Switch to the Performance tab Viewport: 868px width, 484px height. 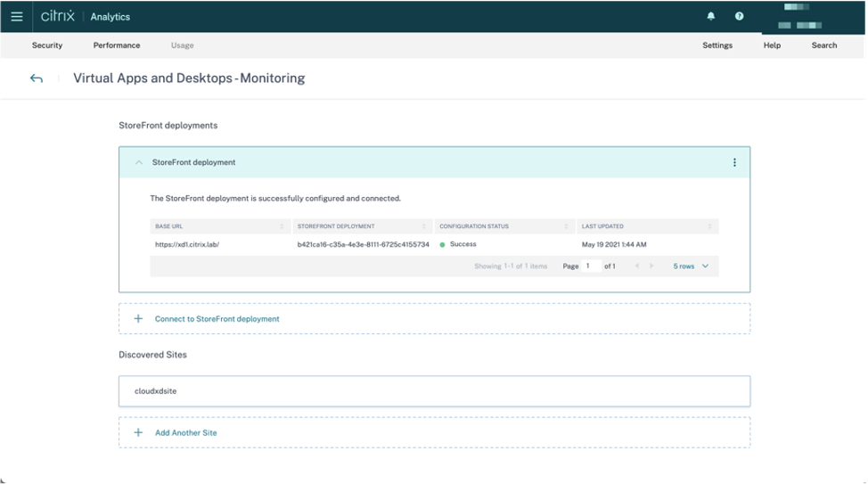(117, 45)
